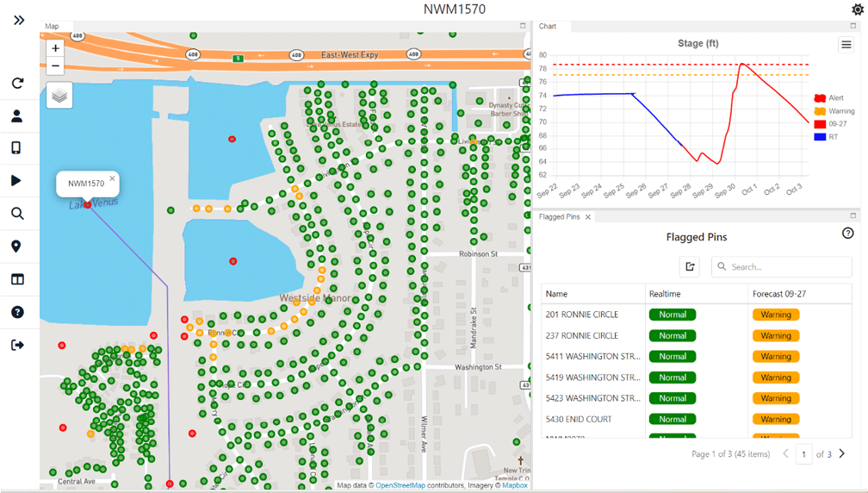Screen dimensions: 868x493
Task: Click the Flagged Pins search field
Action: (782, 266)
